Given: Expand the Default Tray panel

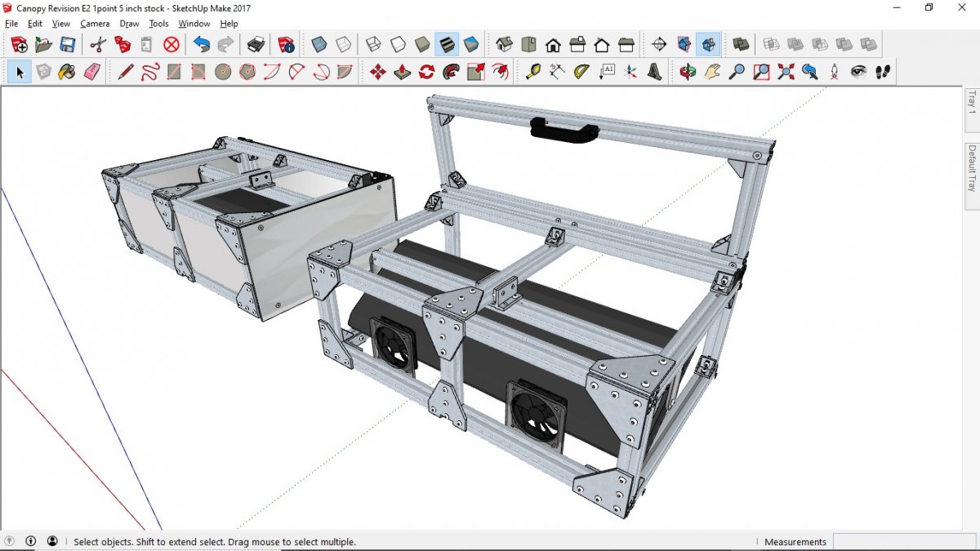Looking at the screenshot, I should click(972, 168).
